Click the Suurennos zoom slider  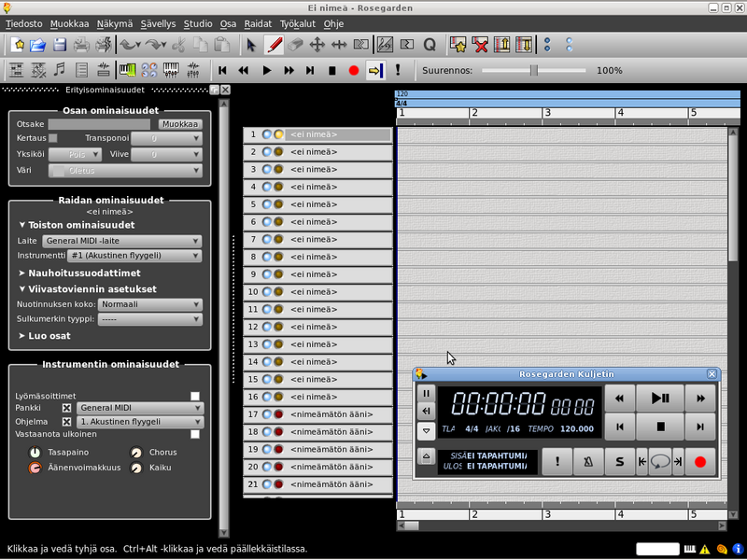tap(533, 70)
